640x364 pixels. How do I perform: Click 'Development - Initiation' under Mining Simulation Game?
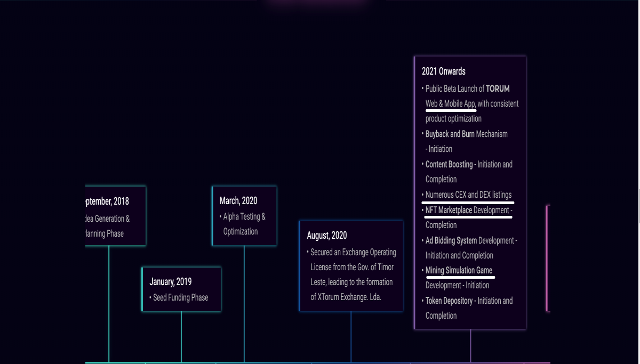(x=457, y=285)
